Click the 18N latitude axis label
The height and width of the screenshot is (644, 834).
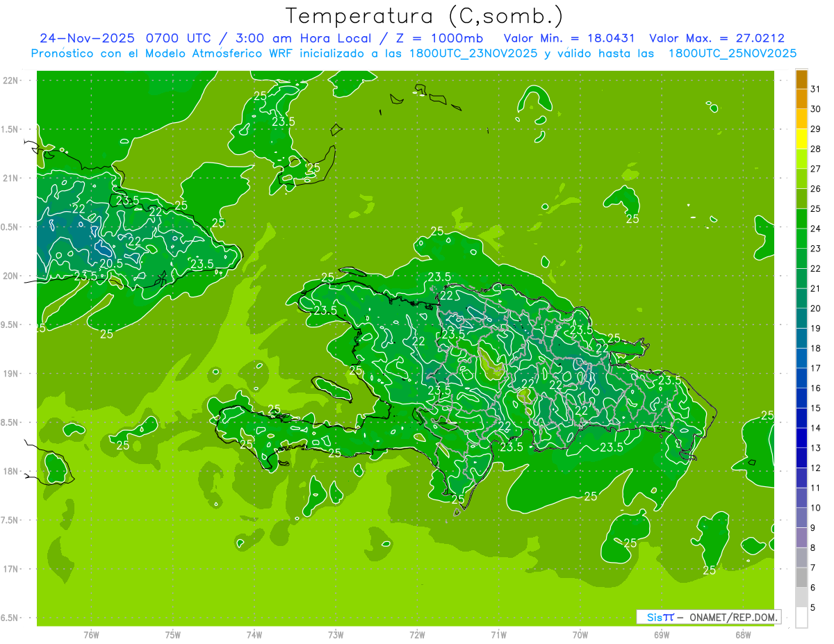point(10,471)
